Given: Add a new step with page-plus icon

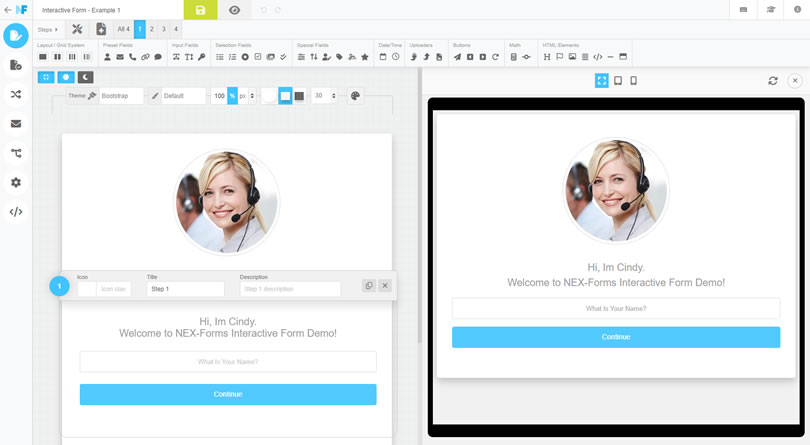Looking at the screenshot, I should [x=101, y=29].
